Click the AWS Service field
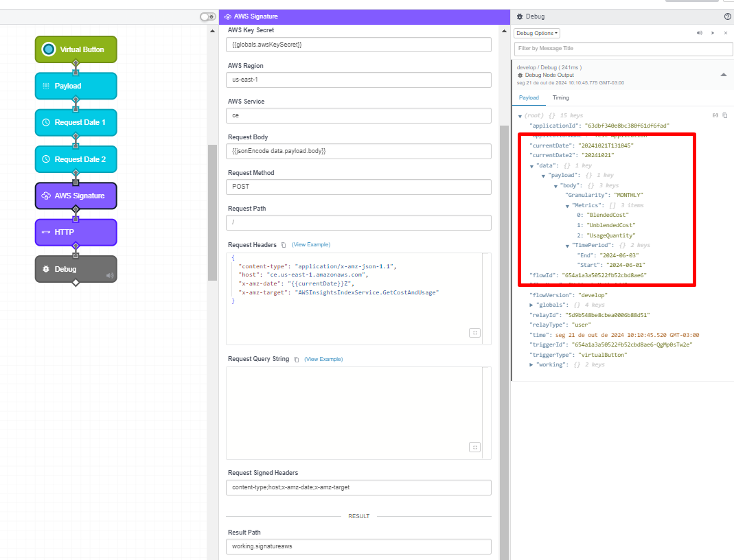The width and height of the screenshot is (734, 560). coord(358,115)
